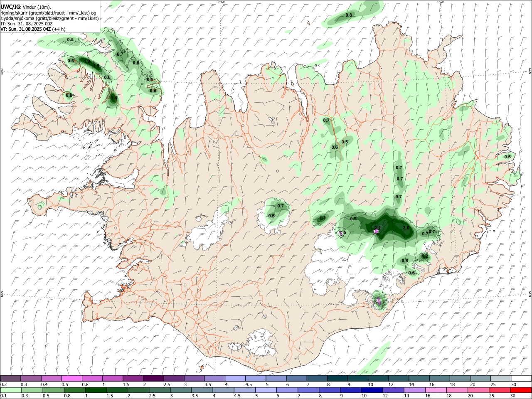Click the 0.5 value on the east coast
The width and height of the screenshot is (532, 399).
[507, 157]
